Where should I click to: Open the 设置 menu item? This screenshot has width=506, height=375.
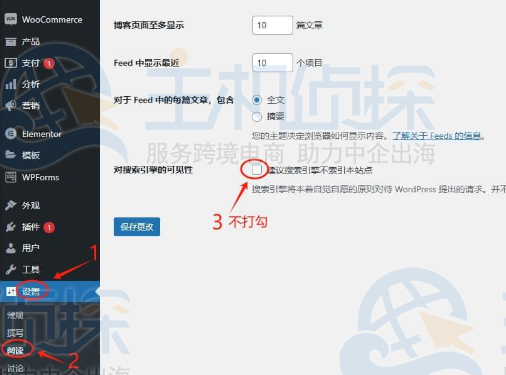pos(50,292)
